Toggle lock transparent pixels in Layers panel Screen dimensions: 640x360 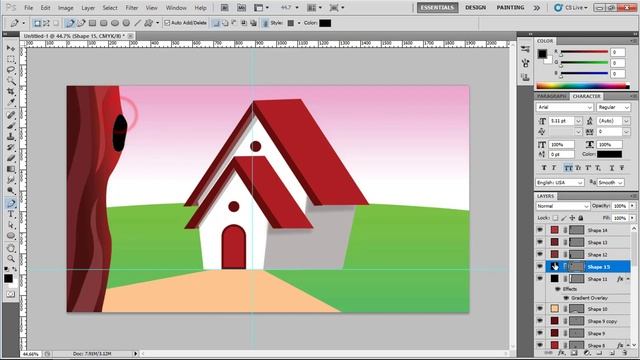point(555,218)
